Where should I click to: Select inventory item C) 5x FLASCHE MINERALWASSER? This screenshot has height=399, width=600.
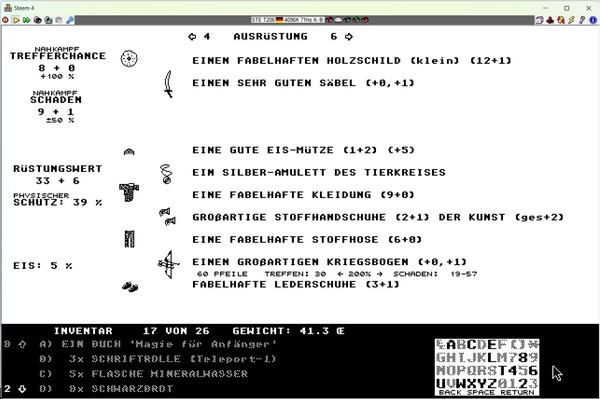[143, 374]
